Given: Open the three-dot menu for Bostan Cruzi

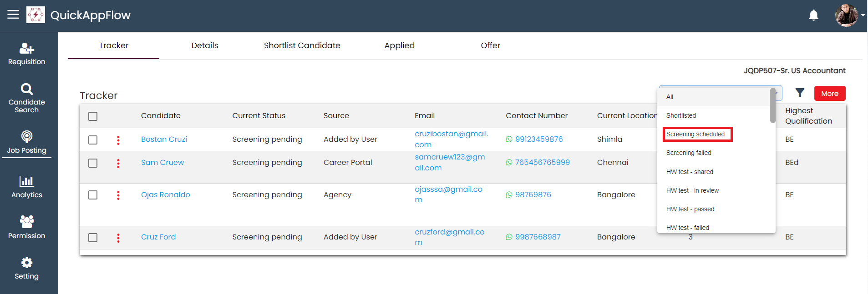Looking at the screenshot, I should [118, 140].
